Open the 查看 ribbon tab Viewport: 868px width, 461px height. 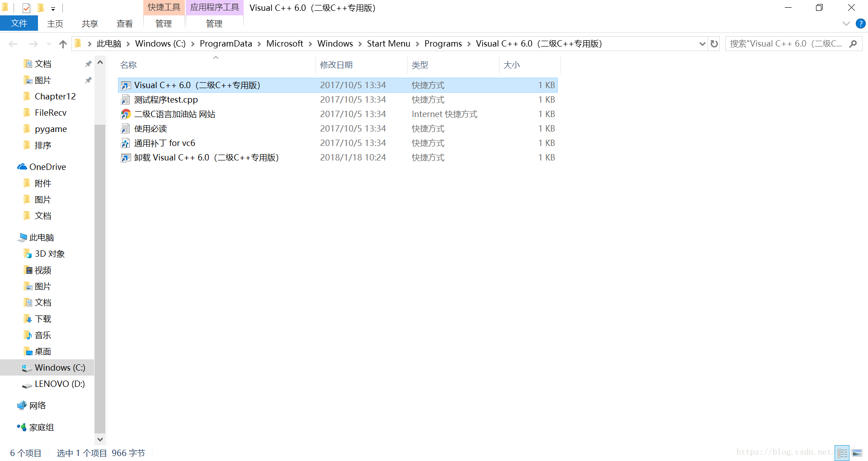coord(125,24)
